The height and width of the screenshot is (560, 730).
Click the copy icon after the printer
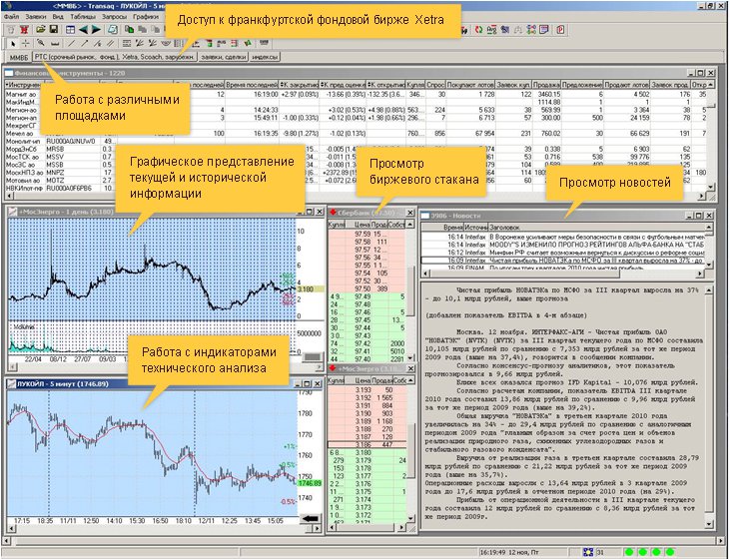tap(129, 30)
